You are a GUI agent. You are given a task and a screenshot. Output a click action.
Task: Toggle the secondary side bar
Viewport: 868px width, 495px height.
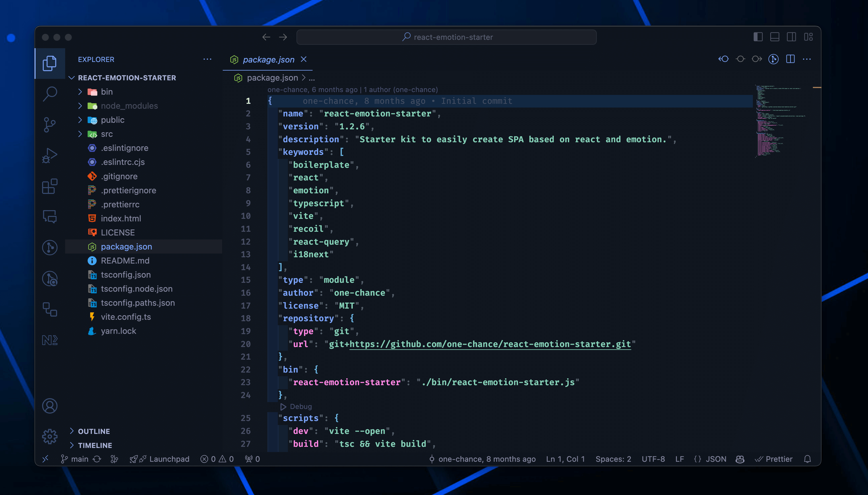point(791,37)
